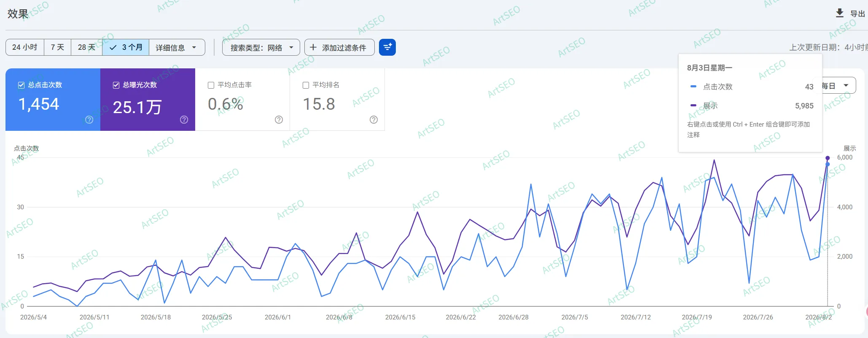868x338 pixels.
Task: Click the 2026/5/4 axis date label
Action: pos(34,317)
